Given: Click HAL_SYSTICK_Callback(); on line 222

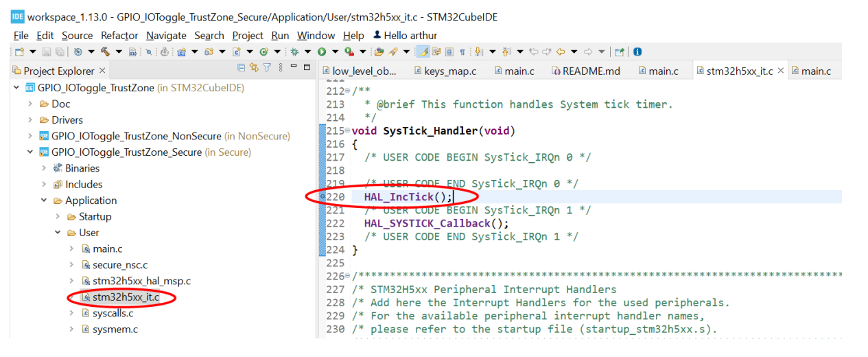Looking at the screenshot, I should (436, 223).
